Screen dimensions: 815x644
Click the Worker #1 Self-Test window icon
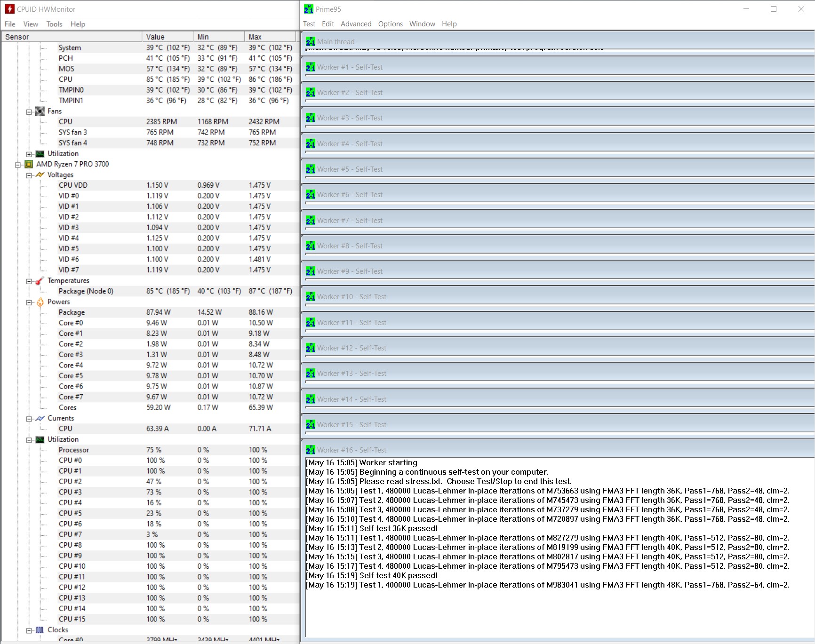[x=311, y=67]
